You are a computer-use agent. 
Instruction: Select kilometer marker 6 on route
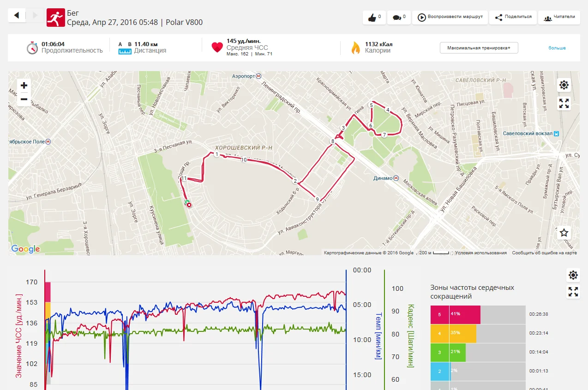pyautogui.click(x=370, y=126)
